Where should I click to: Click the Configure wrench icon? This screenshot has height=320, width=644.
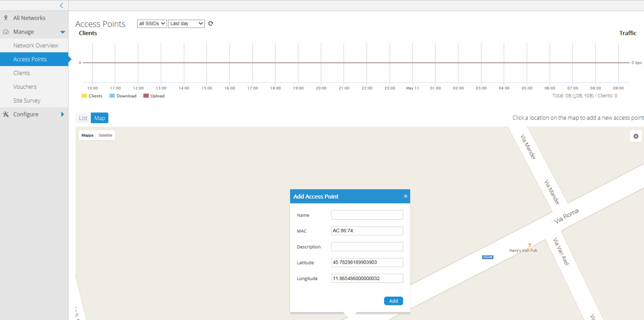pyautogui.click(x=6, y=114)
